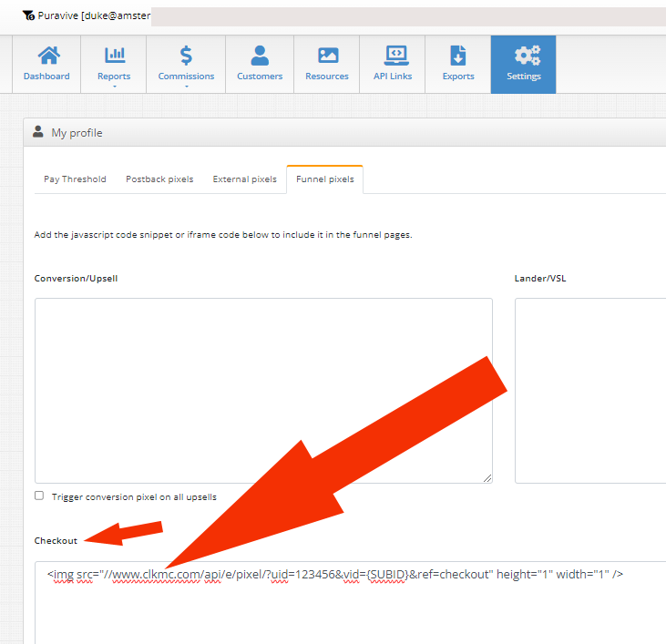Viewport: 666px width, 644px height.
Task: Grab the Conversion/Upsell textarea resize handle
Action: tap(487, 478)
